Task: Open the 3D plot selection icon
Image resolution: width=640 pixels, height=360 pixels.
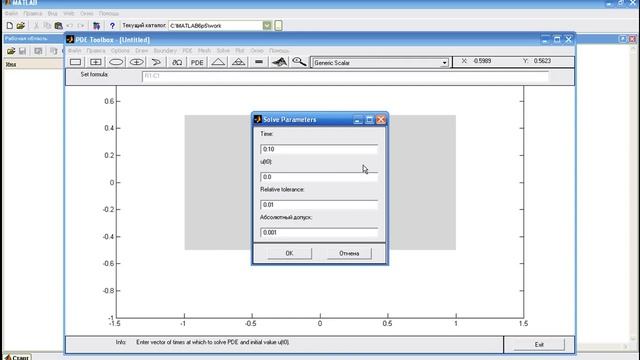Action: click(279, 62)
